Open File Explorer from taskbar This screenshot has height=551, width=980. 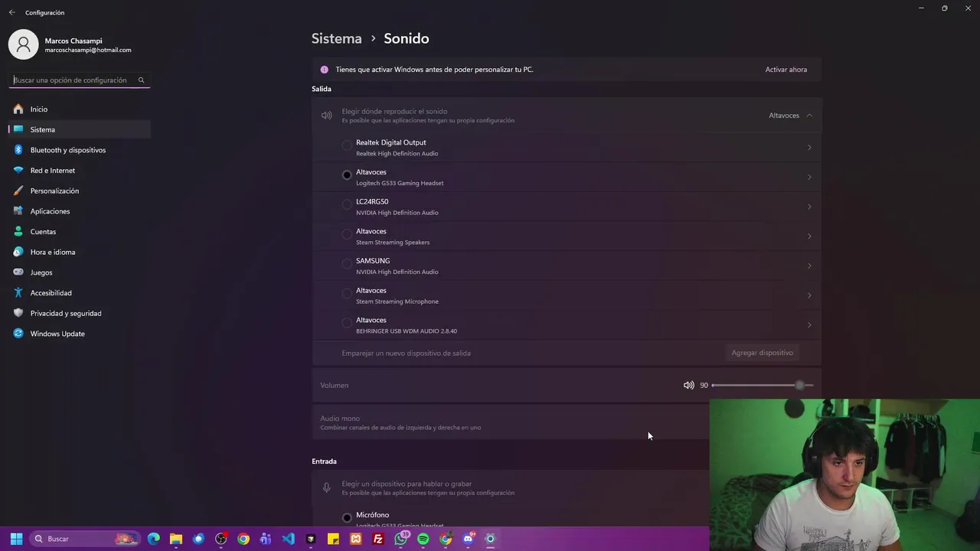(x=176, y=539)
